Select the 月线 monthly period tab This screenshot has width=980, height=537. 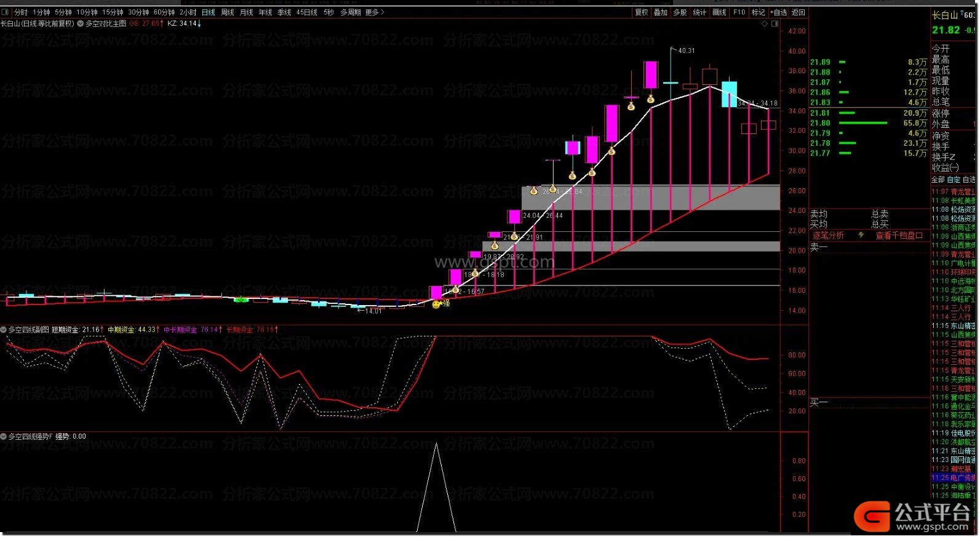(247, 12)
